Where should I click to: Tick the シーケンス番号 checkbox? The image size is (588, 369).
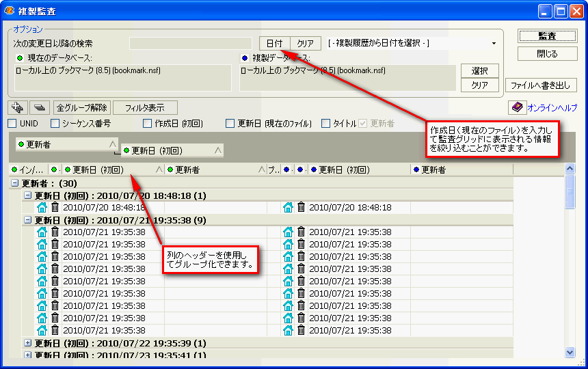(x=55, y=124)
